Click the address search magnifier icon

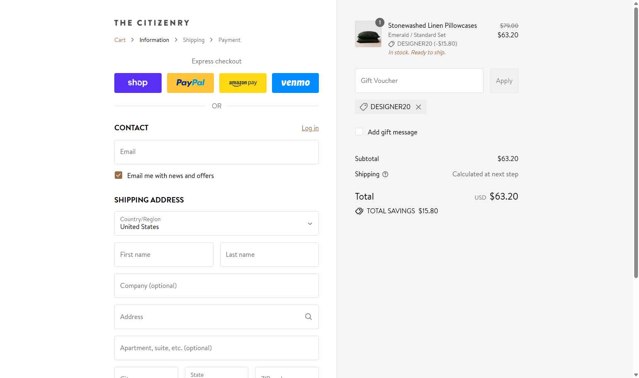pyautogui.click(x=308, y=316)
